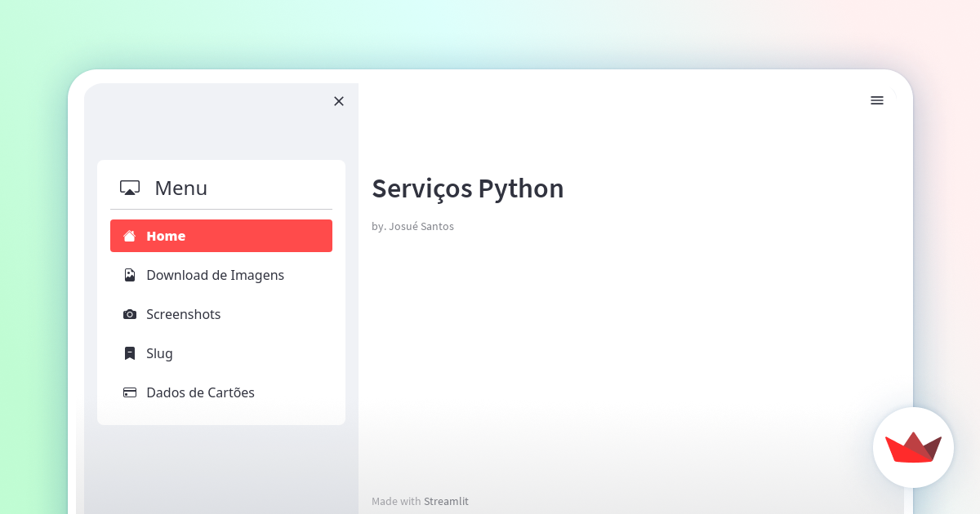Select the Download de Imagens menu item

[215, 275]
